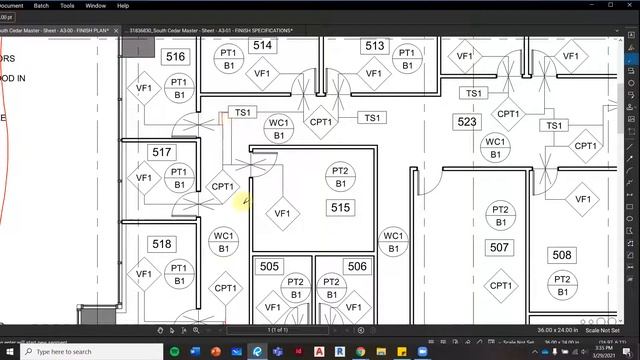The image size is (640, 360).
Task: Click the taskbar clock showing 3:35 PM
Action: (604, 351)
